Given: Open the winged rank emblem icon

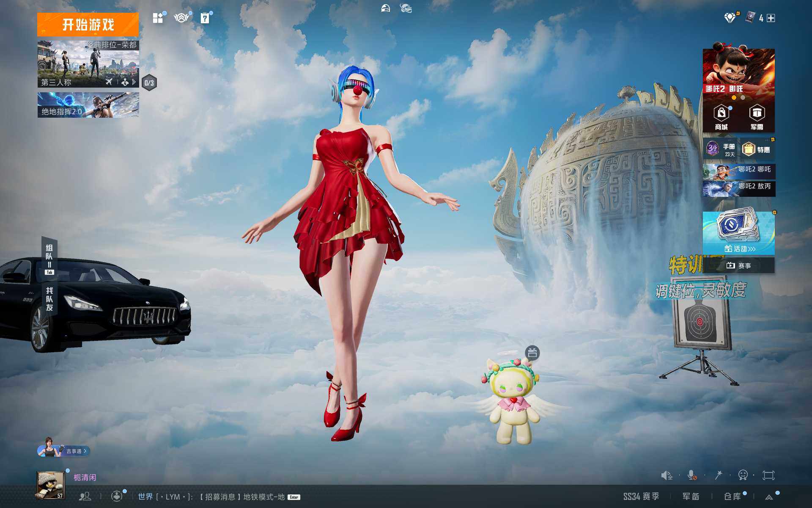Looking at the screenshot, I should (181, 18).
